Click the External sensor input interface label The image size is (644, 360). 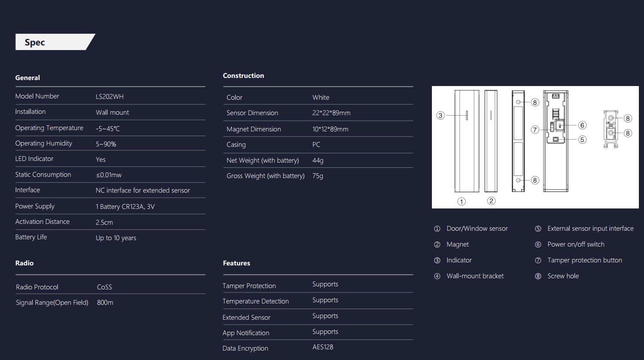click(x=590, y=229)
